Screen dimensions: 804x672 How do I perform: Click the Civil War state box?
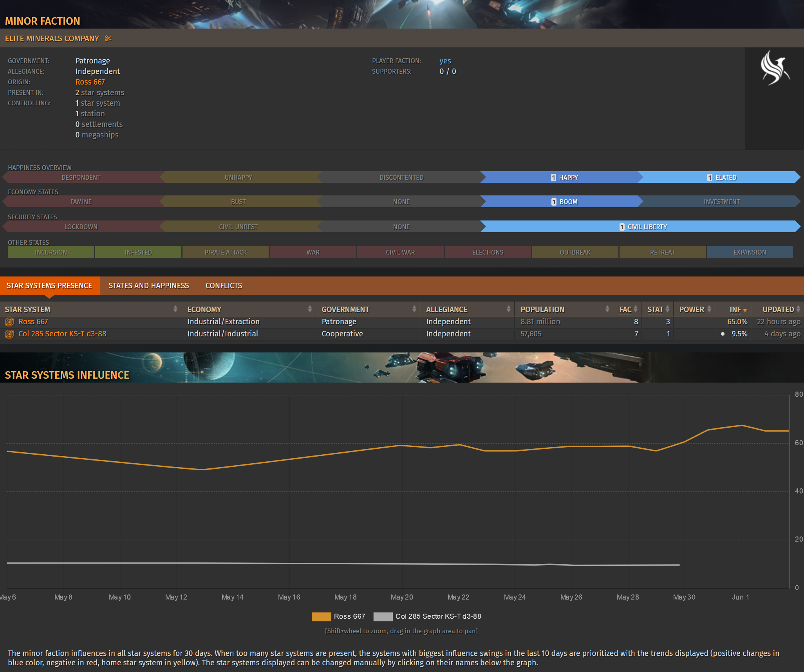pos(400,252)
